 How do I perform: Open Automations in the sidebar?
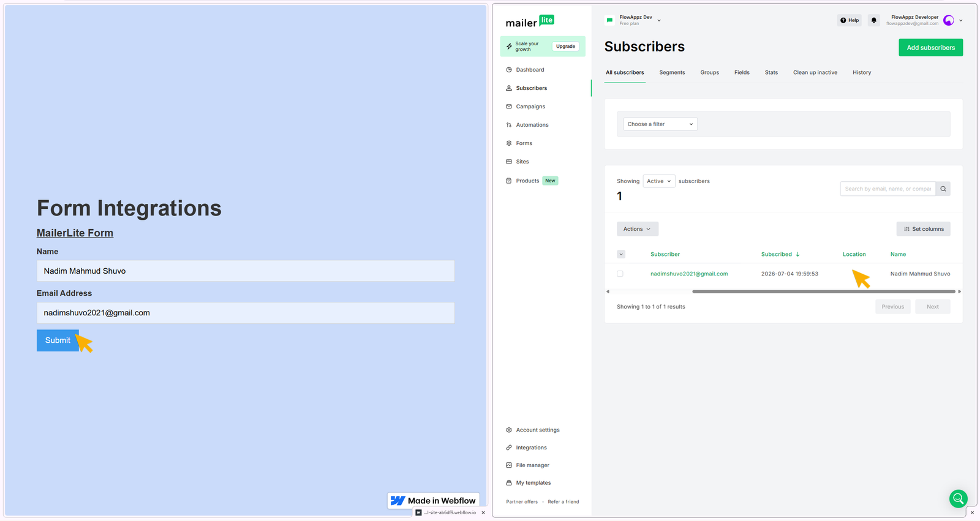(x=532, y=125)
